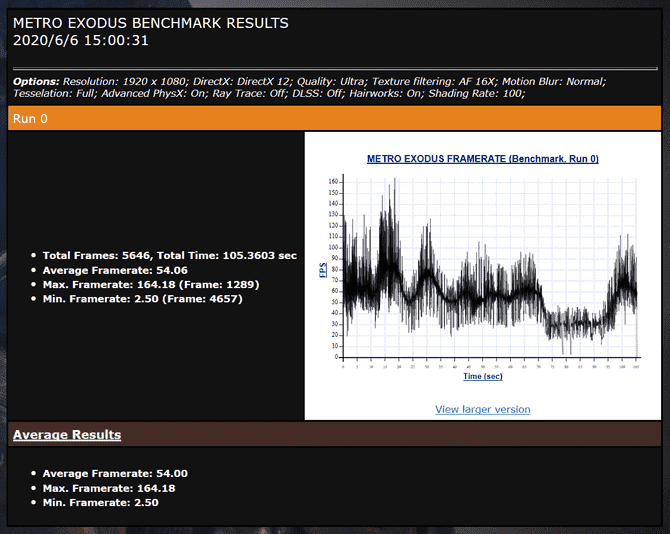Click Min. Framerate 2.50 under Average Results
The width and height of the screenshot is (670, 534).
point(100,502)
